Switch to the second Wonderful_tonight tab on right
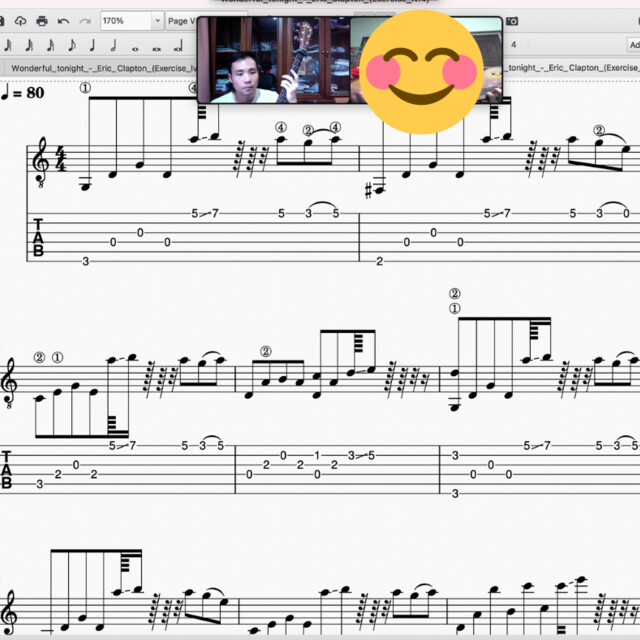Image resolution: width=640 pixels, height=640 pixels. tap(571, 68)
